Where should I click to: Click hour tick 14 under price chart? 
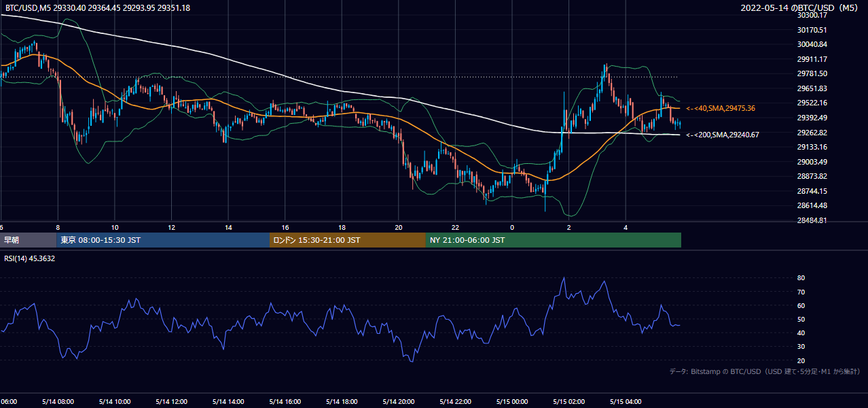tap(228, 228)
